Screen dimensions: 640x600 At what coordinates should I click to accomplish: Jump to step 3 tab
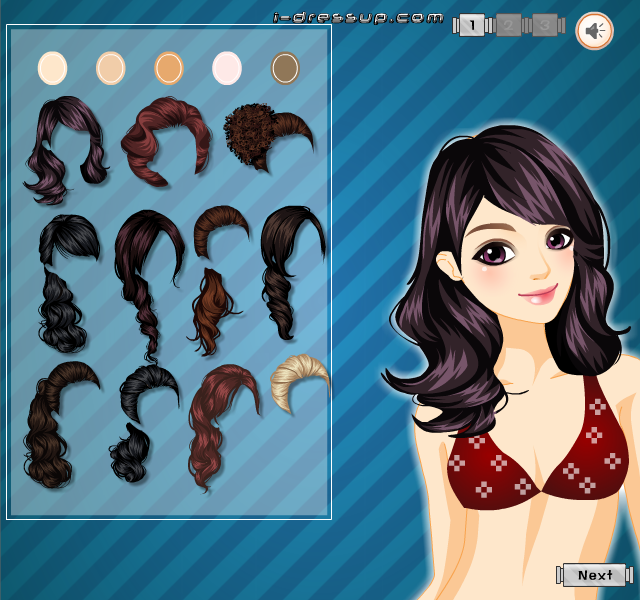545,26
